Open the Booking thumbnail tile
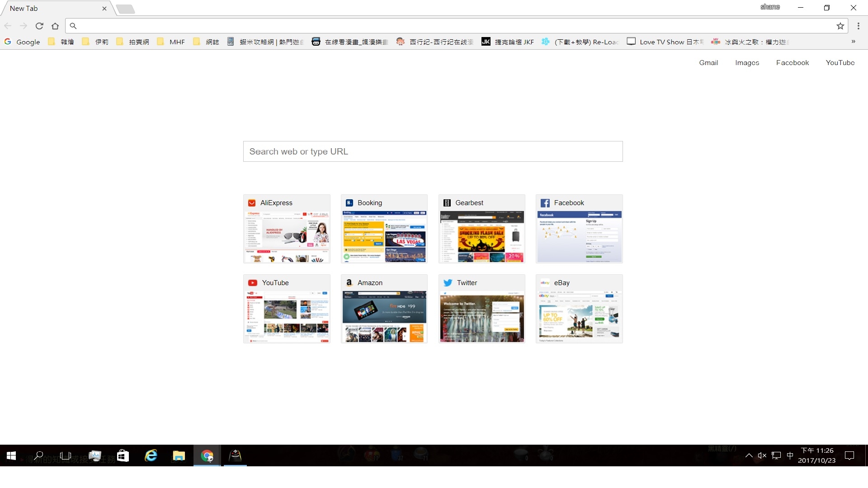This screenshot has height=488, width=868. 384,229
